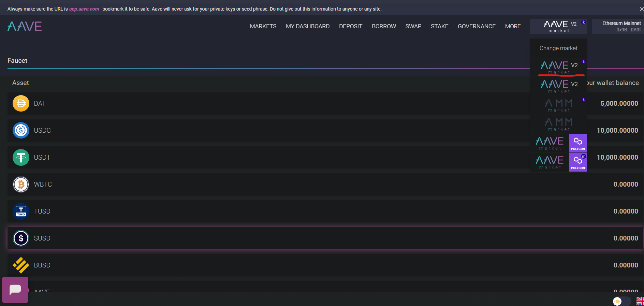This screenshot has height=306, width=644.
Task: Click the TUSD token icon
Action: point(21,211)
